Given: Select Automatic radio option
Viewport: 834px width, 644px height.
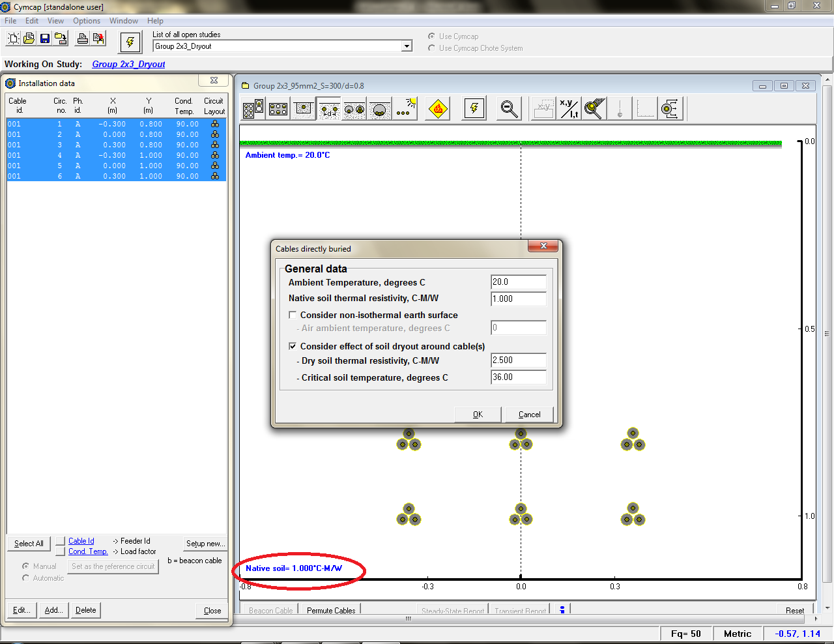Looking at the screenshot, I should (25, 578).
